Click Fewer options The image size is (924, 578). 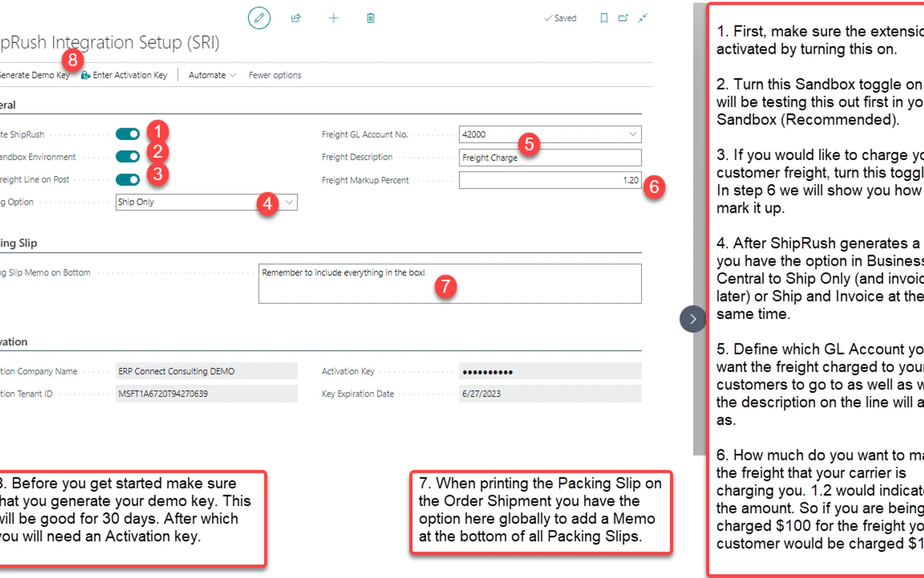click(275, 75)
